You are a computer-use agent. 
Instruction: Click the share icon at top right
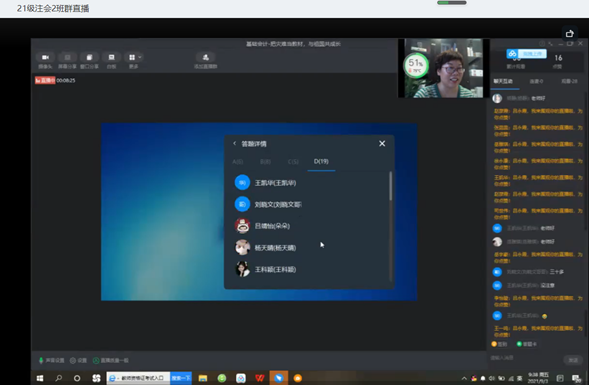point(569,33)
